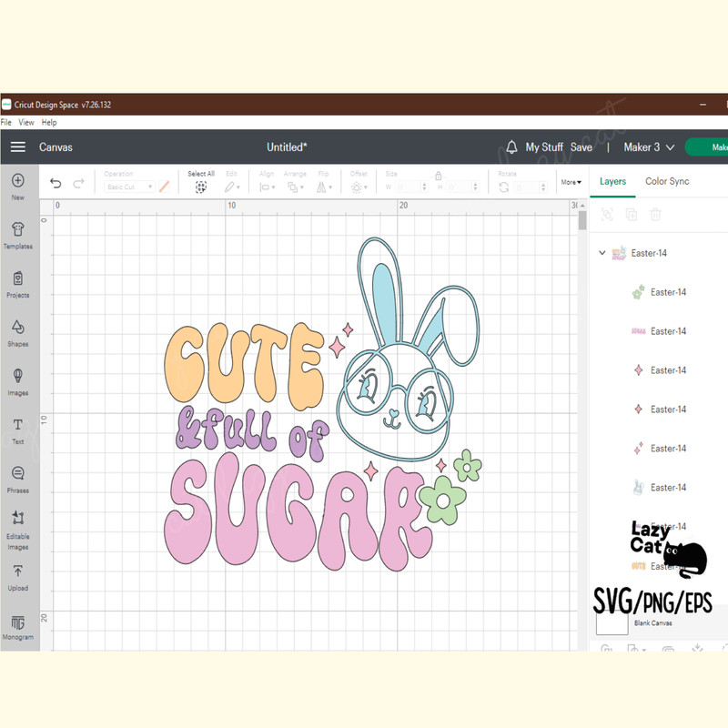
Task: Click My Stuff in the header
Action: point(545,147)
